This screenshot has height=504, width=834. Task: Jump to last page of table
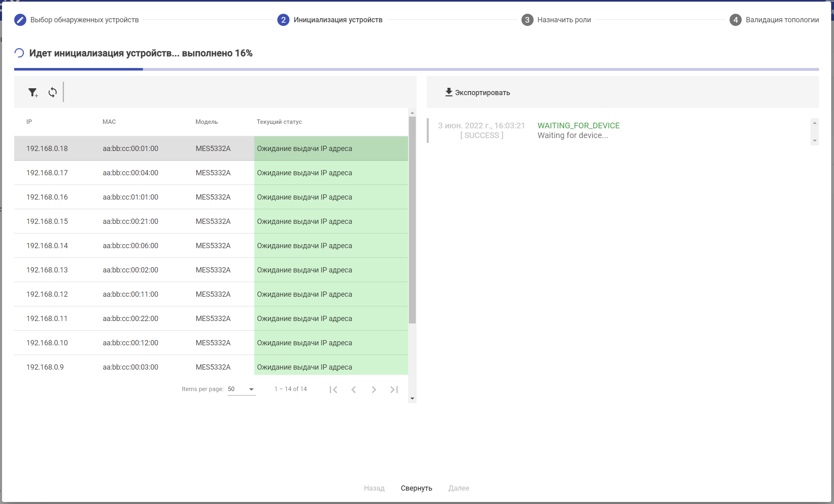(x=394, y=389)
